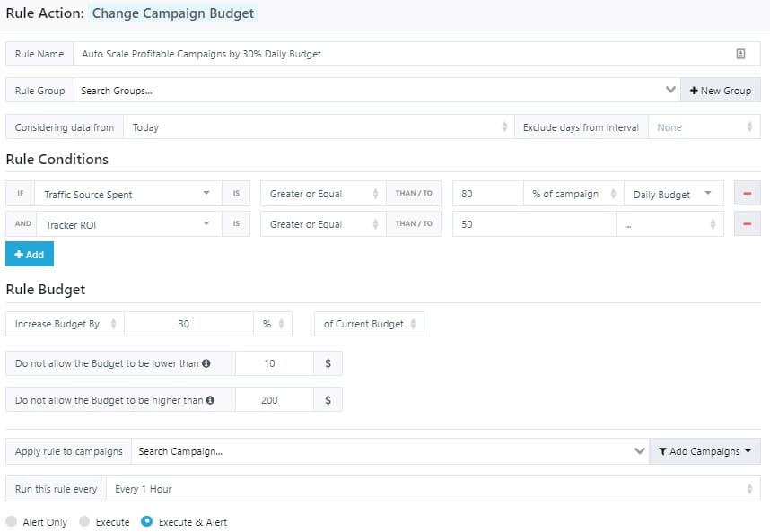Remove the Tracker ROI condition row
The width and height of the screenshot is (770, 532).
(x=747, y=223)
